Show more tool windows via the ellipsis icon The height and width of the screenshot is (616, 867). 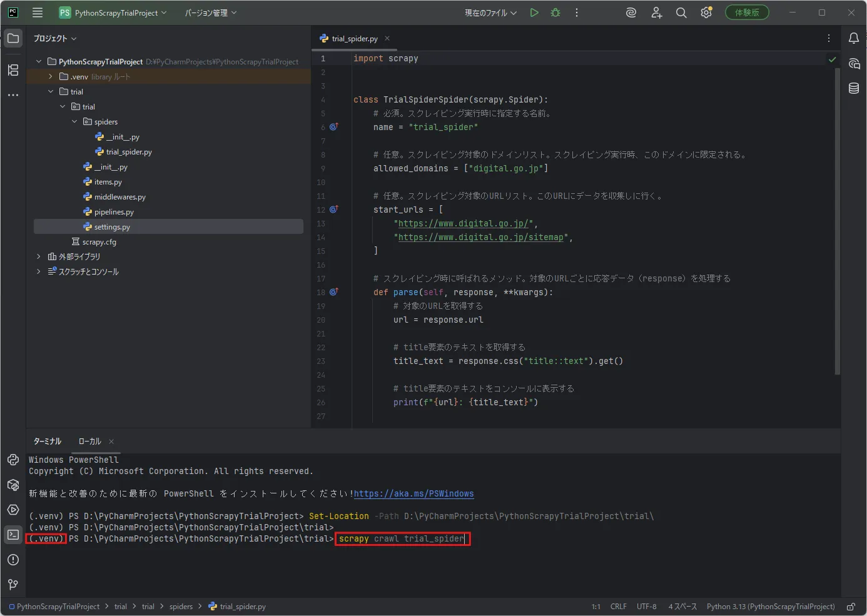point(13,95)
